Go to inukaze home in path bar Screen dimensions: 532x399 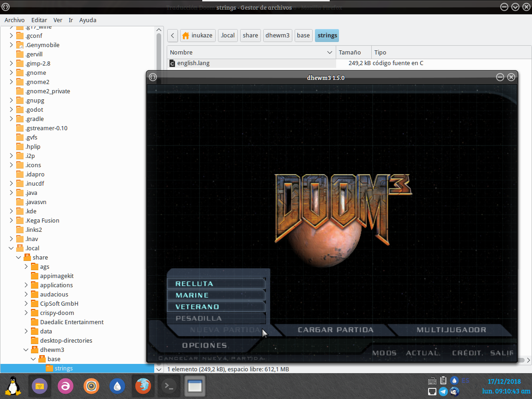[x=198, y=35]
